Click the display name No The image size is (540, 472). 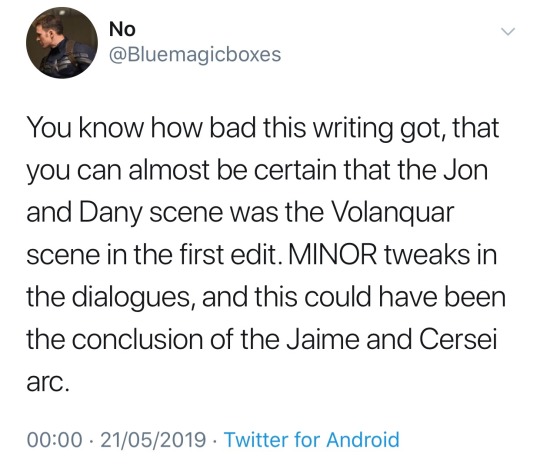[x=122, y=29]
